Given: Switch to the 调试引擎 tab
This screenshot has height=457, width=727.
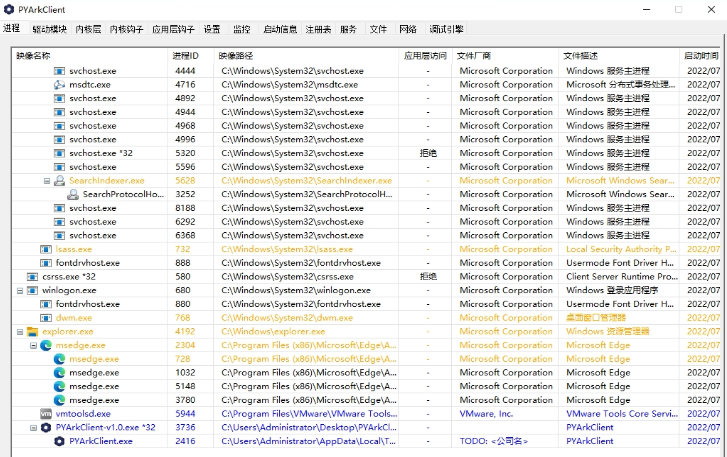Looking at the screenshot, I should coord(446,29).
